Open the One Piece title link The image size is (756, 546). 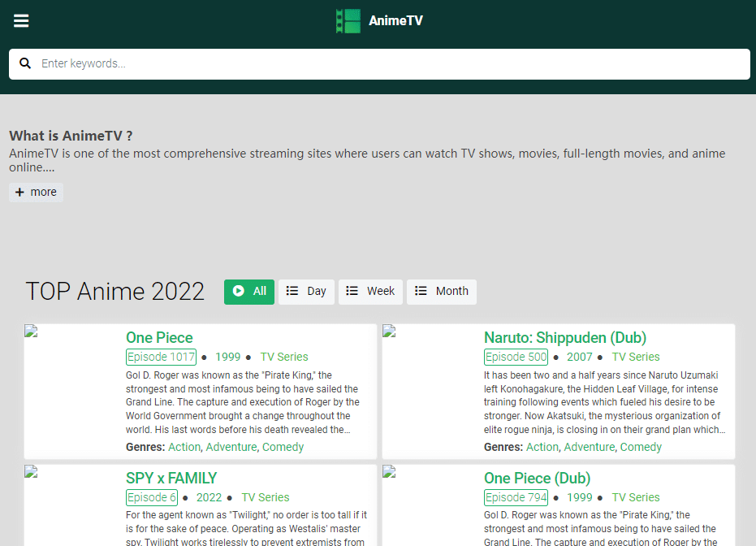point(159,338)
